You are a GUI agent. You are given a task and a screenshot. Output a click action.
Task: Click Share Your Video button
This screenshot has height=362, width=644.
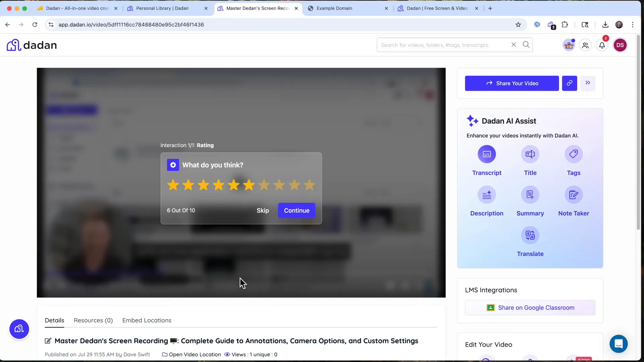click(512, 83)
